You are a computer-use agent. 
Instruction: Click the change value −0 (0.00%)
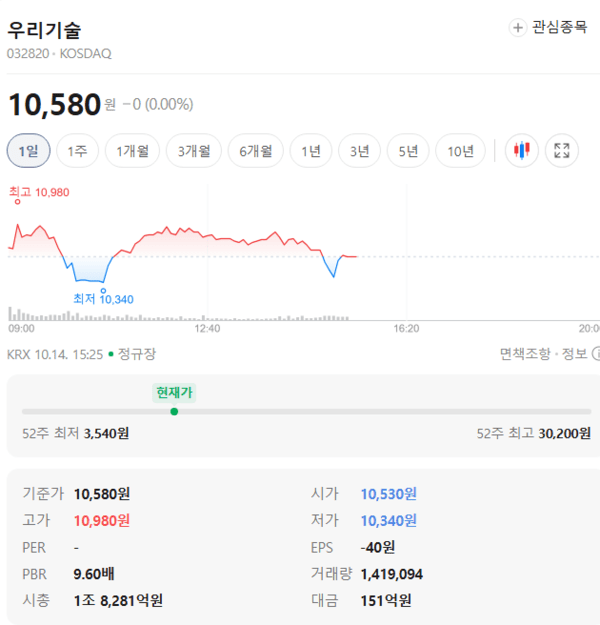(158, 104)
